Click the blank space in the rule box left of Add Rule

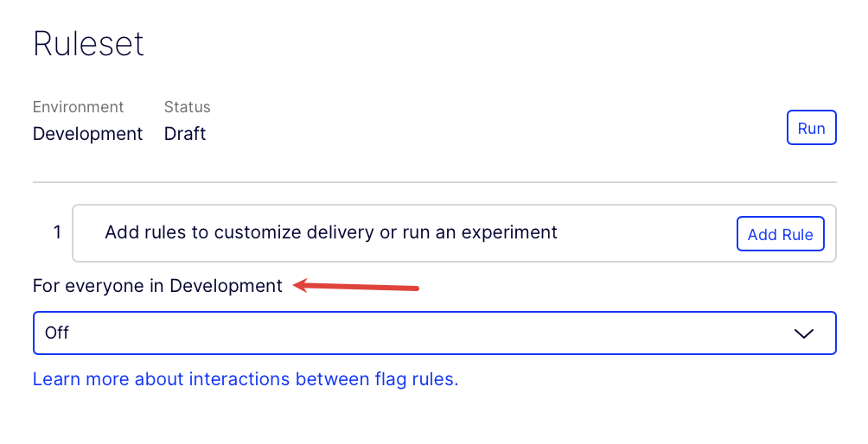tap(648, 233)
